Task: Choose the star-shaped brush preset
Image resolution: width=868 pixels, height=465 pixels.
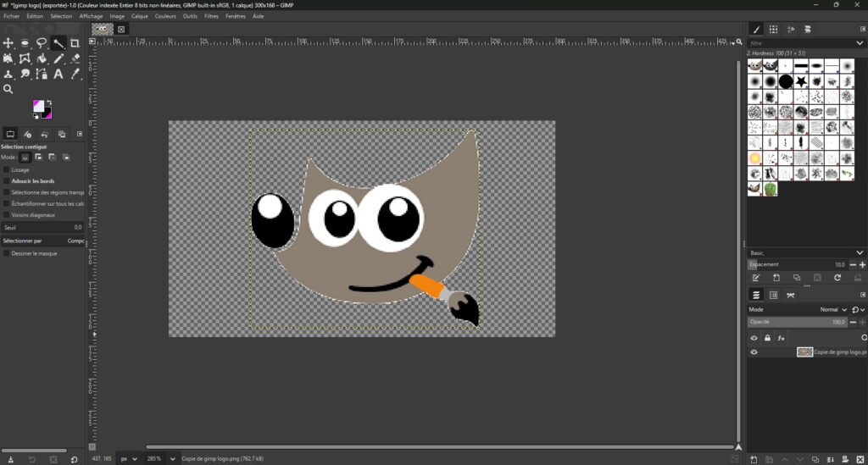Action: tap(801, 81)
